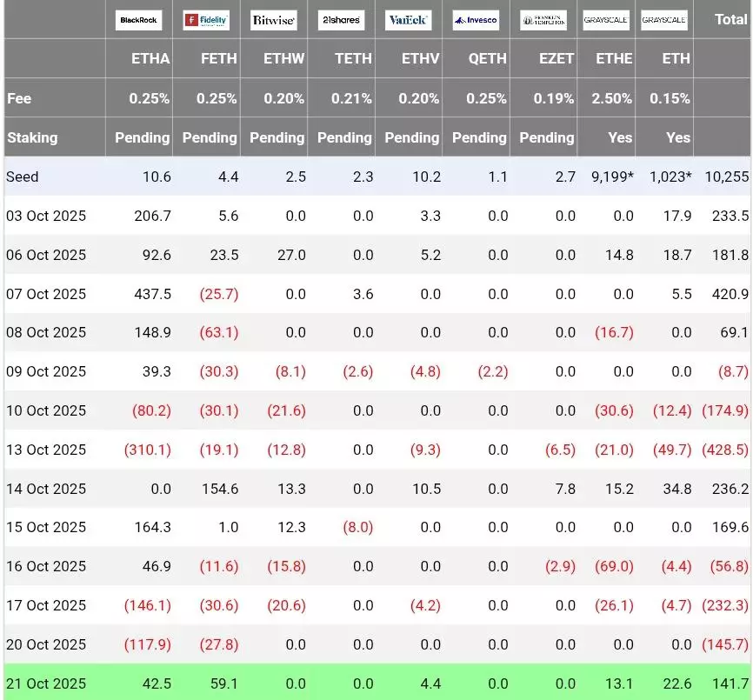Image resolution: width=753 pixels, height=700 pixels.
Task: Click the 9,199* seed value cell
Action: [x=613, y=177]
